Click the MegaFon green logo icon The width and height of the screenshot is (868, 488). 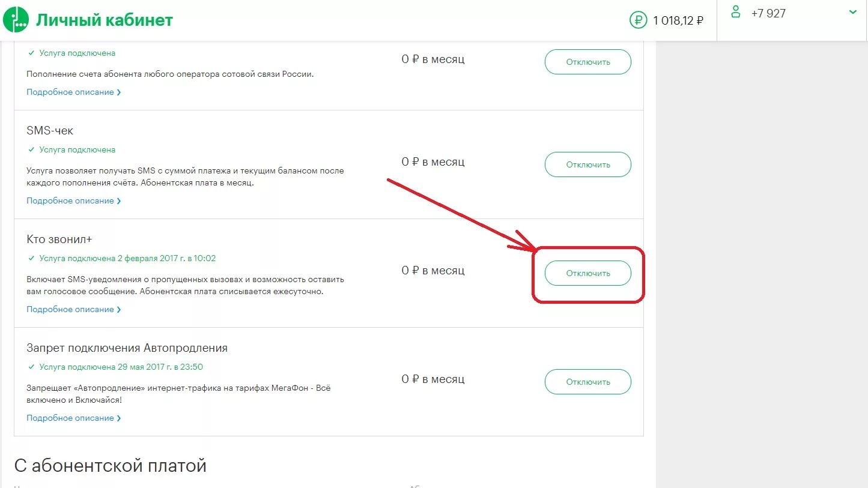15,20
